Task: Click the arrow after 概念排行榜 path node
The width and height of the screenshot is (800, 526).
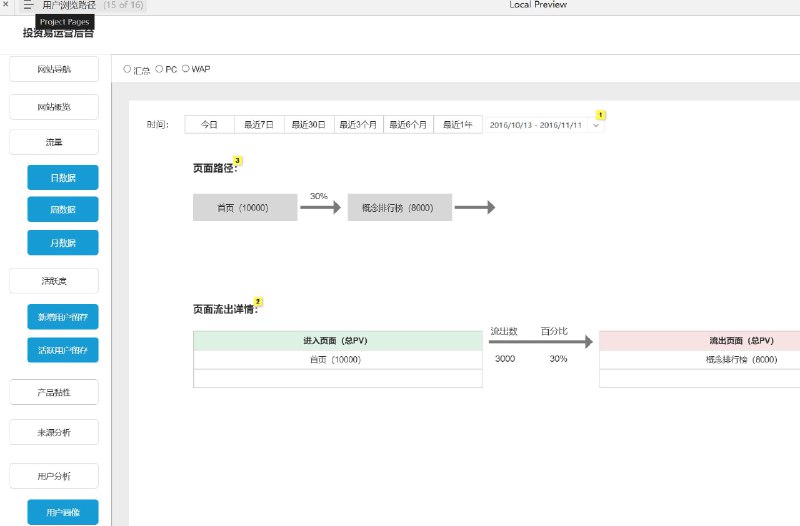Action: [x=474, y=207]
